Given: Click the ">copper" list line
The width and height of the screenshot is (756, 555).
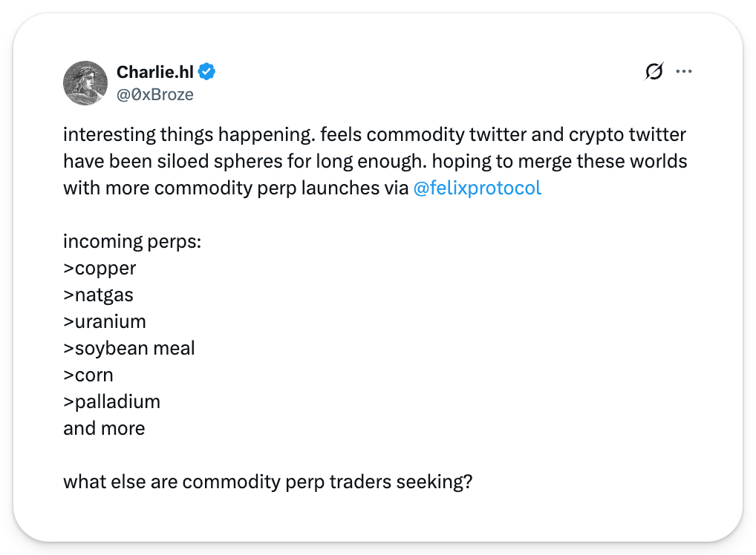Looking at the screenshot, I should [100, 268].
